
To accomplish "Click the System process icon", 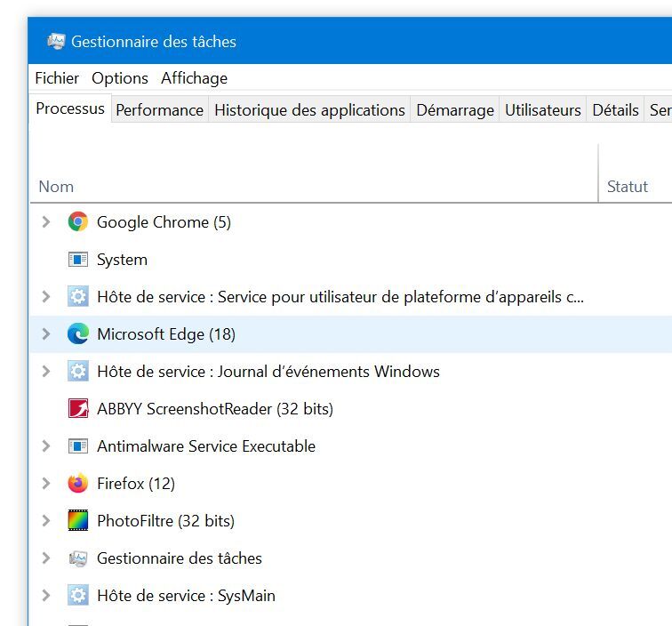I will coord(78,260).
